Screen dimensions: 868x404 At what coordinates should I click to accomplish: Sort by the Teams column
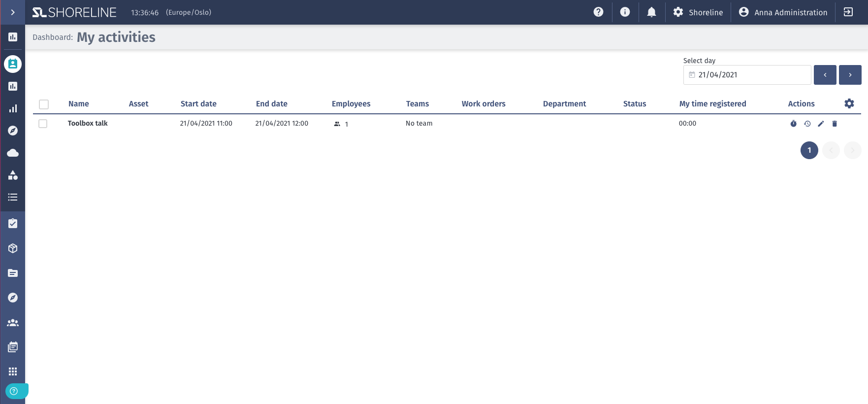coord(418,103)
